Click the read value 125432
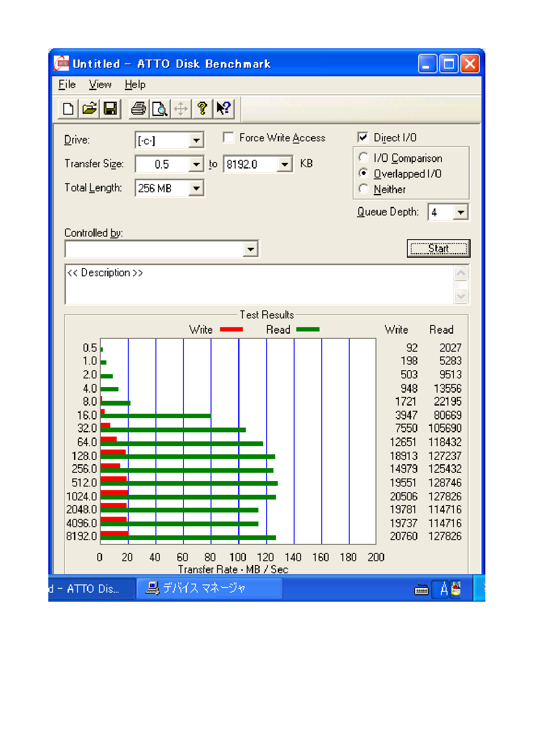 click(x=445, y=469)
